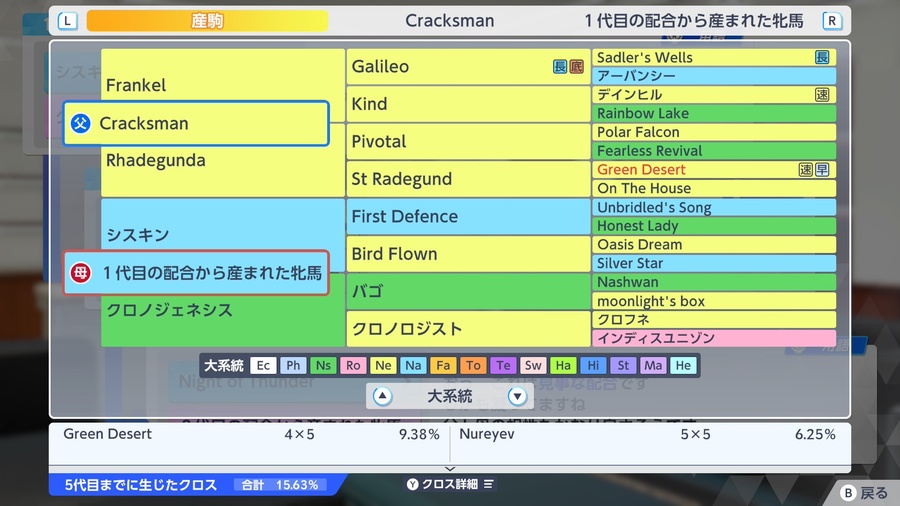Select the St lineage swatch

coord(623,365)
